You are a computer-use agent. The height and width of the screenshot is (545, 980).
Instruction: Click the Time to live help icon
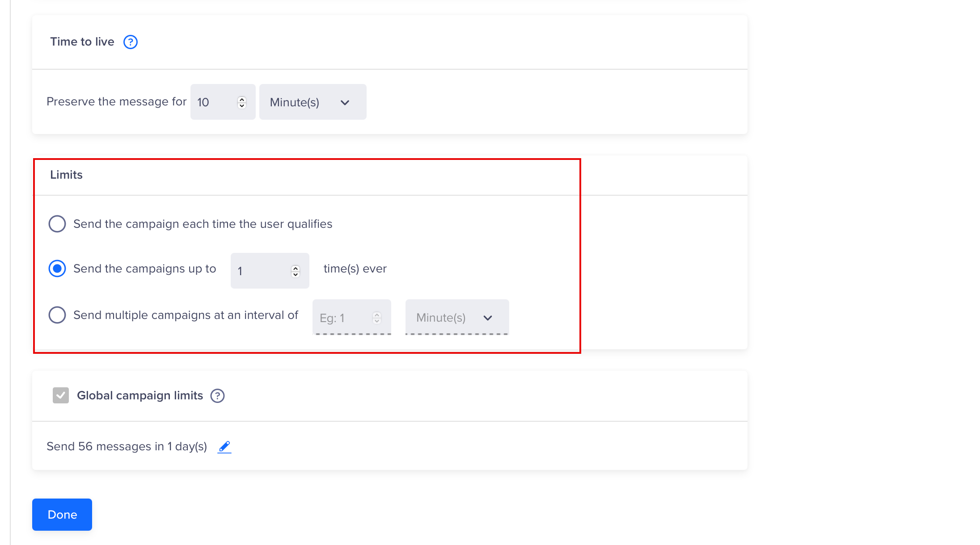pyautogui.click(x=130, y=42)
